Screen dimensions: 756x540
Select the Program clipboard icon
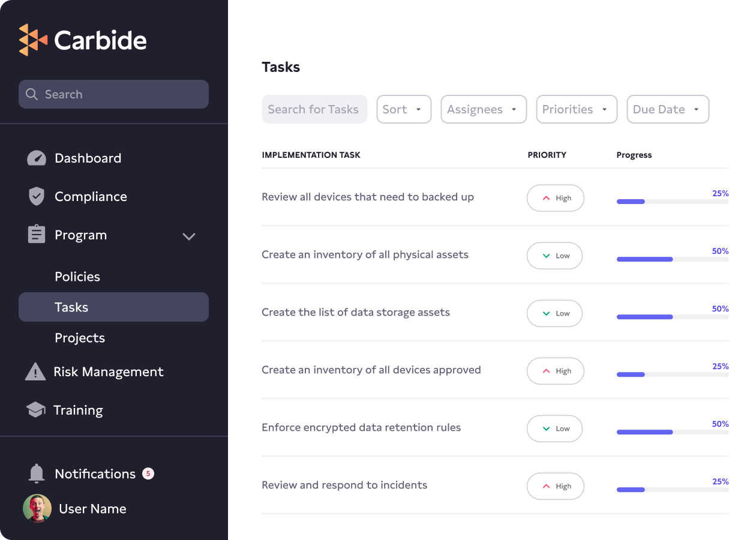pyautogui.click(x=37, y=235)
